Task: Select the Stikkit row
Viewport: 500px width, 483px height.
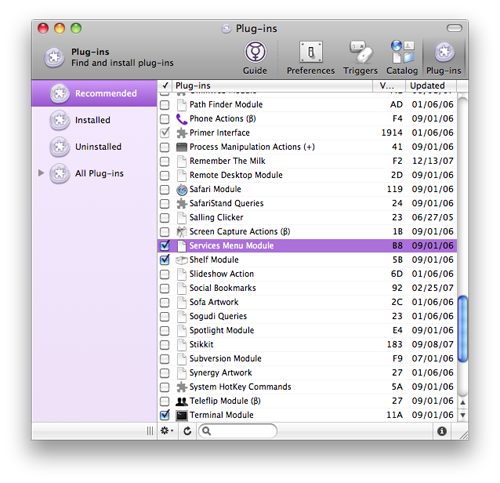Action: coord(307,345)
